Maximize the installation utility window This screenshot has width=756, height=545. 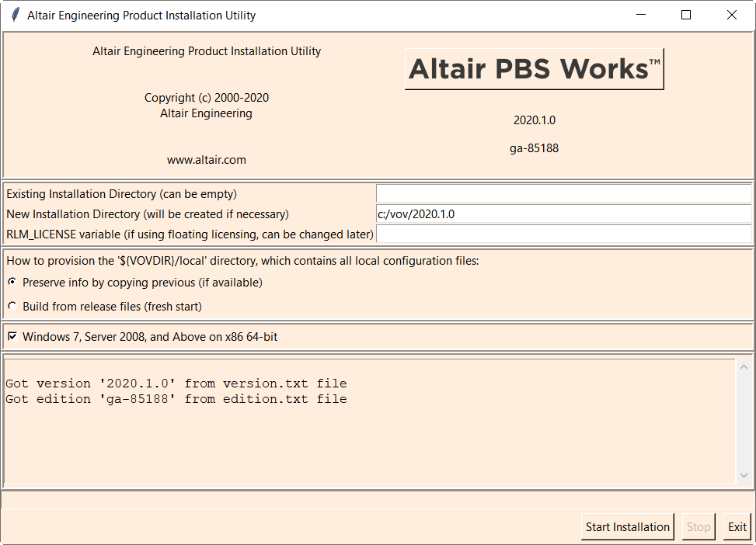686,15
